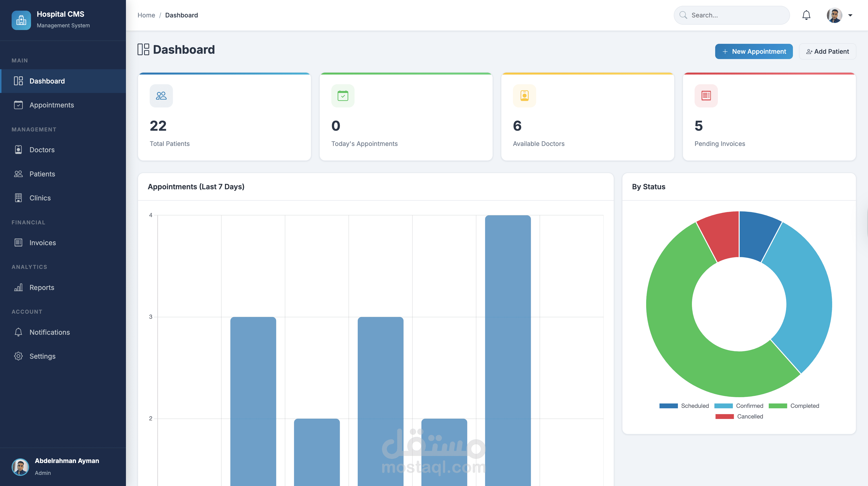868x486 pixels.
Task: Click the Dashboard sidebar grid icon
Action: point(18,81)
